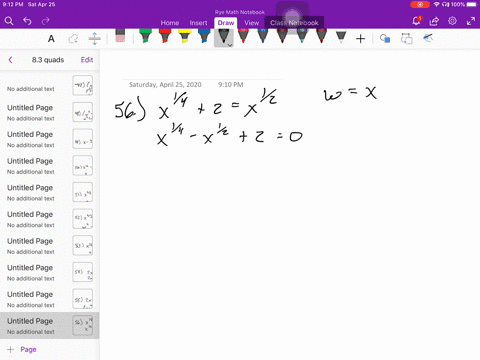Toggle Ink to Shape
Screen dimensions: 480x360
pos(406,39)
